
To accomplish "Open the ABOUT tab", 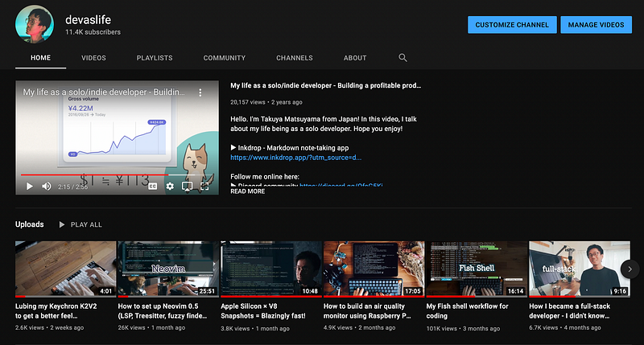I will [x=355, y=58].
